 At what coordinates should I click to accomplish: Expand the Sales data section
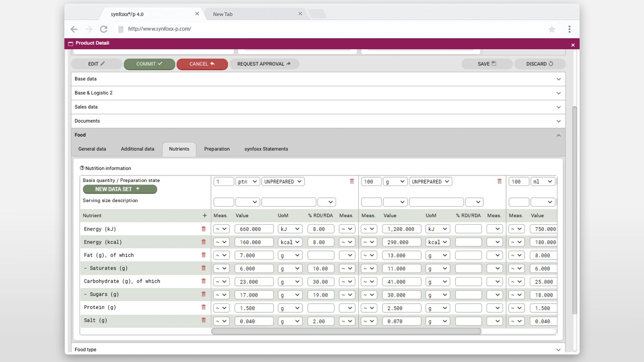point(318,107)
